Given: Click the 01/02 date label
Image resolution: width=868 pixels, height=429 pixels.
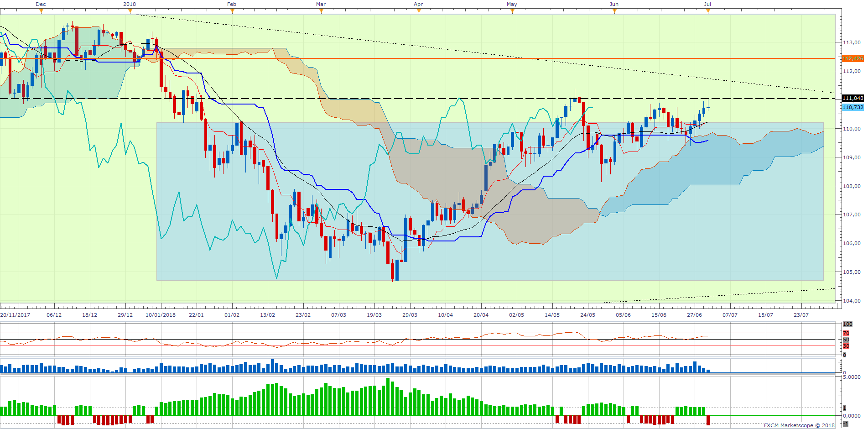Looking at the screenshot, I should point(232,315).
